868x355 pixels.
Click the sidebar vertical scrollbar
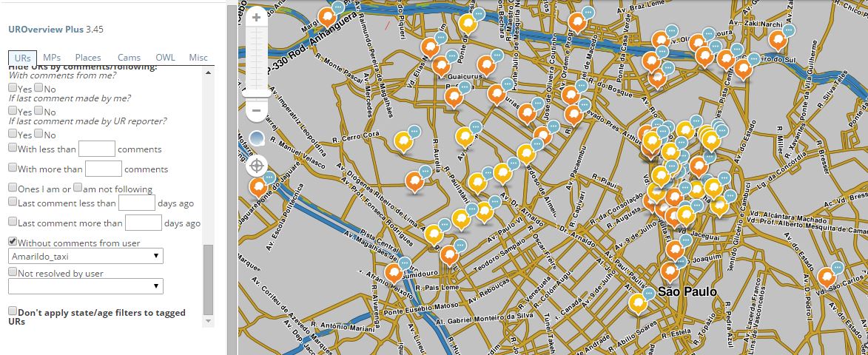(x=208, y=281)
